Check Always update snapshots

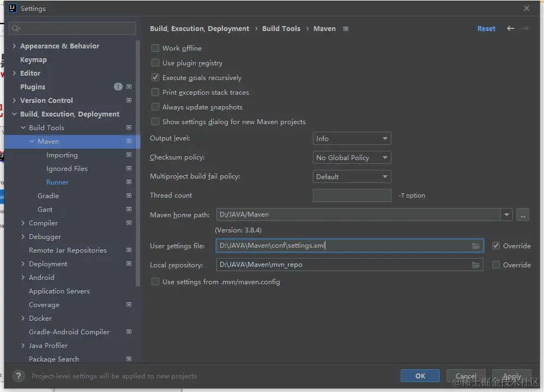[155, 107]
